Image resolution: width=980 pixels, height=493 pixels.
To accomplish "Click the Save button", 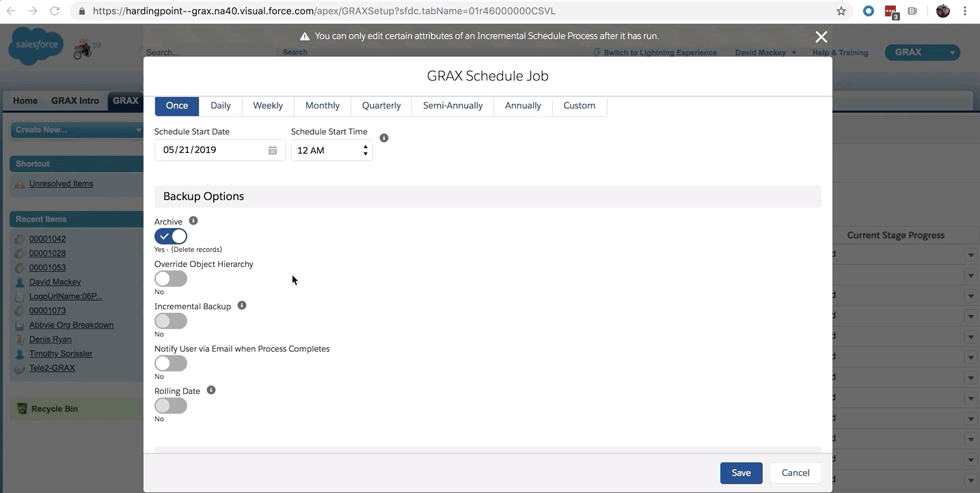I will [x=741, y=473].
